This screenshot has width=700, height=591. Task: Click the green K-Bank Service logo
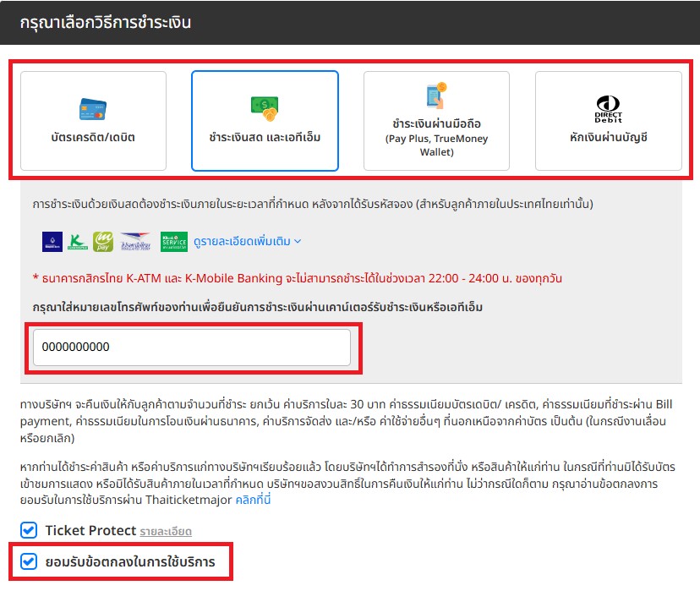point(174,242)
